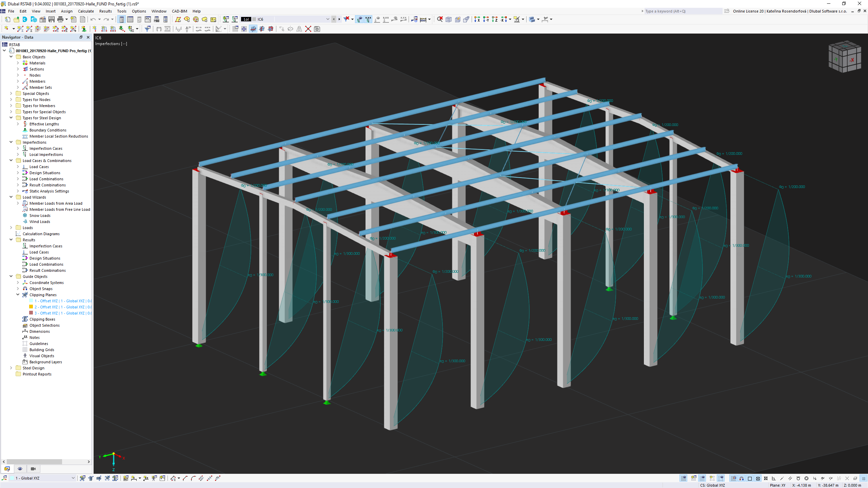Toggle the member sets visibility in navigator
This screenshot has width=868, height=488.
[40, 87]
